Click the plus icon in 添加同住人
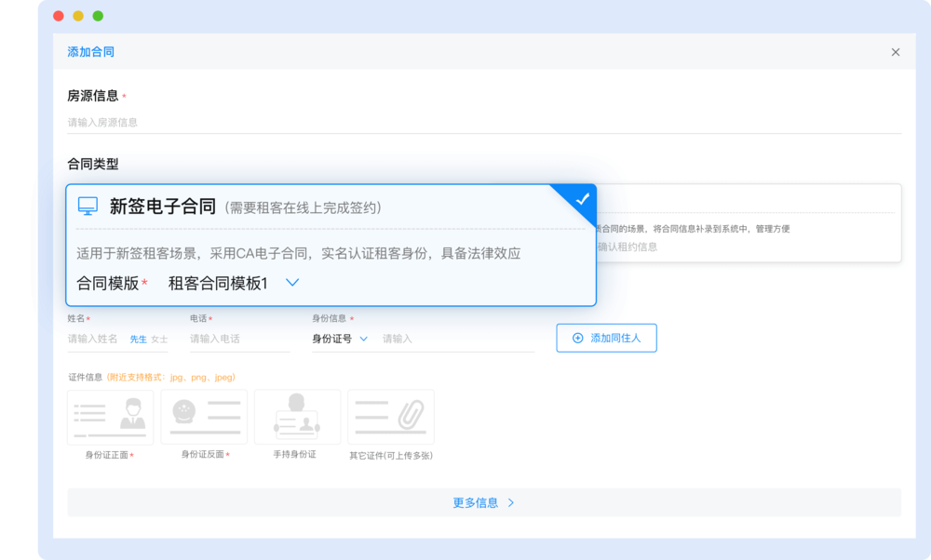 (578, 338)
